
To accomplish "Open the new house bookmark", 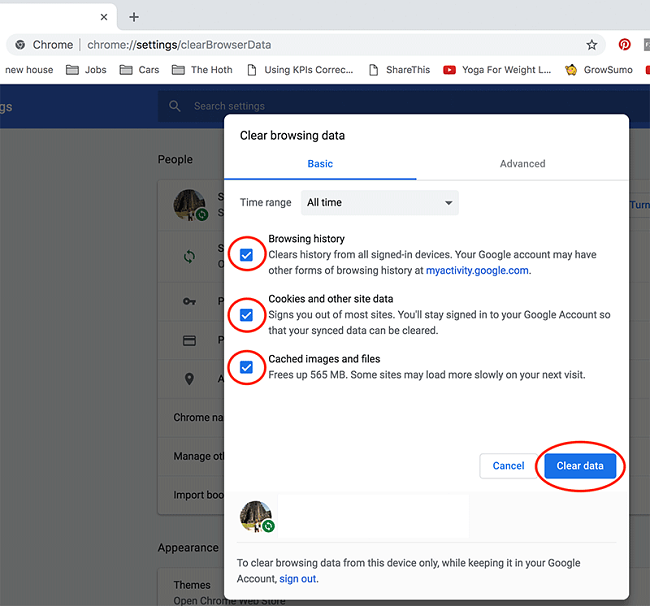I will [x=29, y=70].
